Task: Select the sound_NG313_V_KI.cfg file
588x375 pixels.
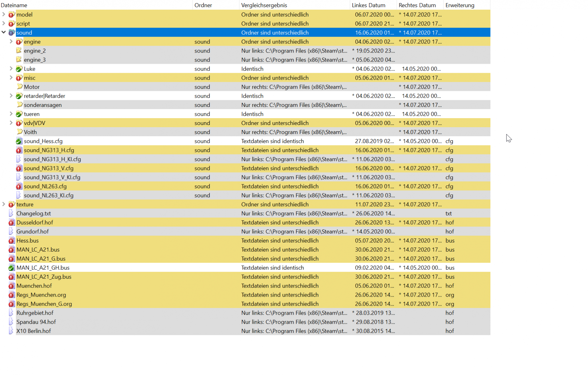Action: coord(52,177)
